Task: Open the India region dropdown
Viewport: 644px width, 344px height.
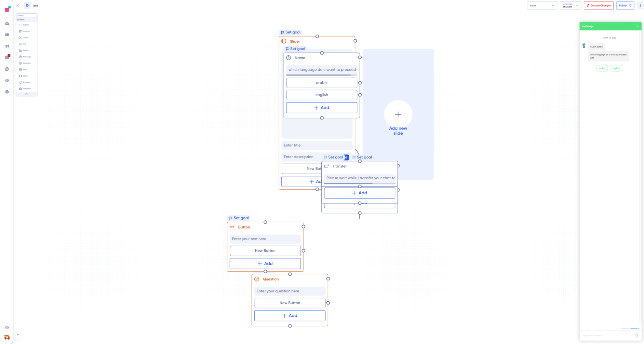Action: (542, 6)
